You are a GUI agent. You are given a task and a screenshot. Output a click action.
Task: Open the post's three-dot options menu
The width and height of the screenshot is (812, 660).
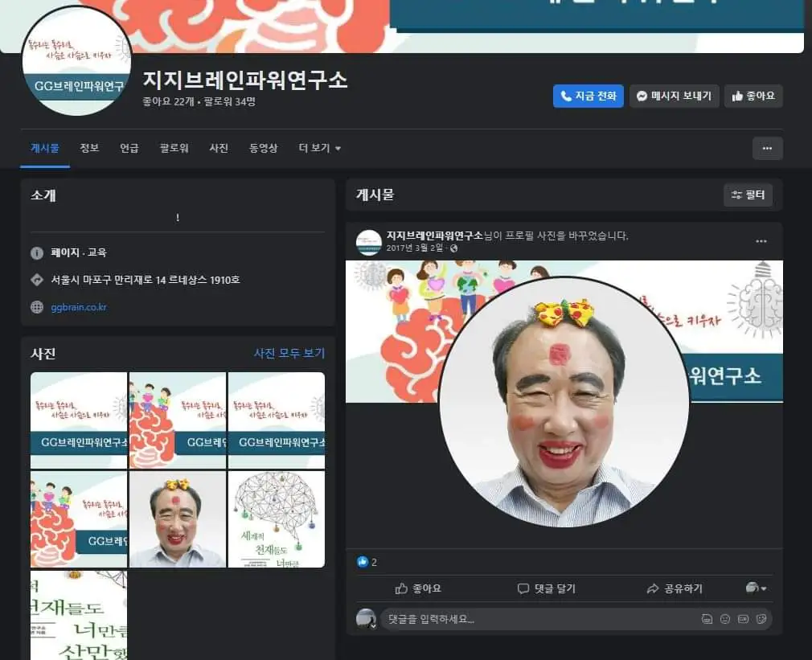(761, 241)
